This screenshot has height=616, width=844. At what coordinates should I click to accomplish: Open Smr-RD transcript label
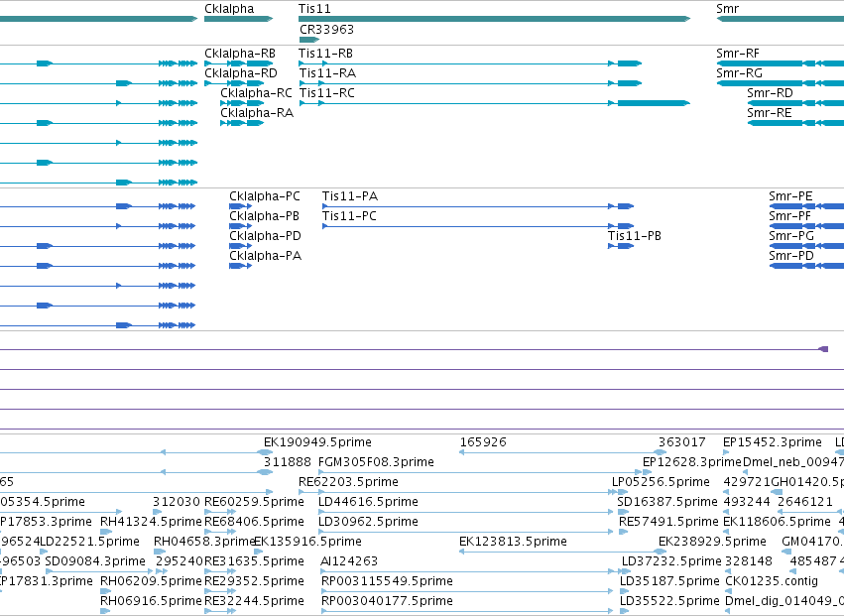(x=771, y=93)
